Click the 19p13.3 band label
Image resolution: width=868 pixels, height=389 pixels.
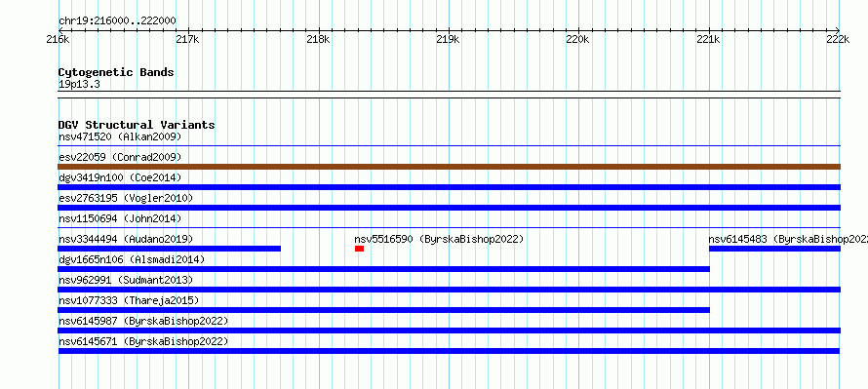pyautogui.click(x=79, y=85)
